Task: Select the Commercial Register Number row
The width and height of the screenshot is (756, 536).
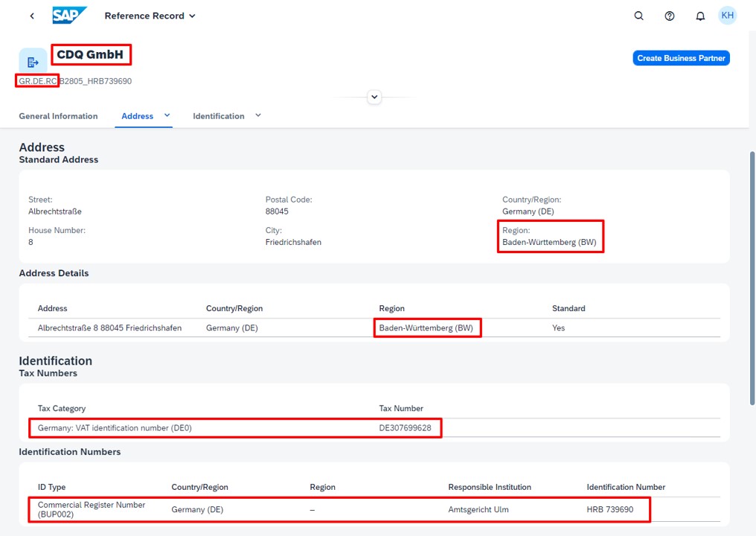Action: [x=374, y=509]
